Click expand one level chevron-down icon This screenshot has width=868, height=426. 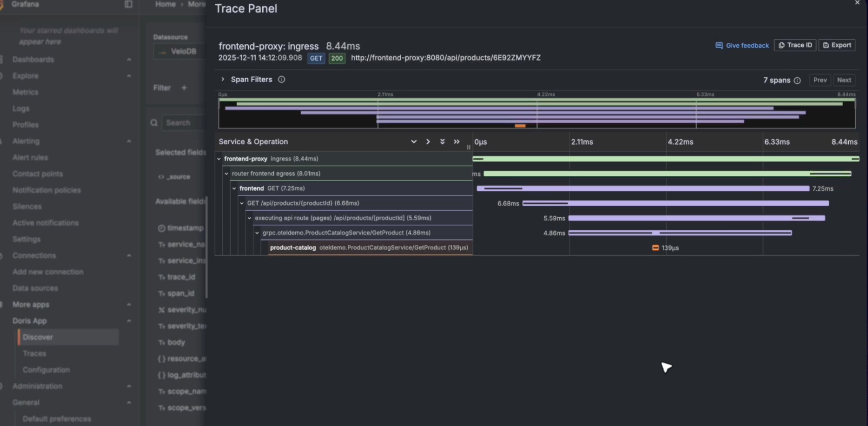tap(413, 142)
